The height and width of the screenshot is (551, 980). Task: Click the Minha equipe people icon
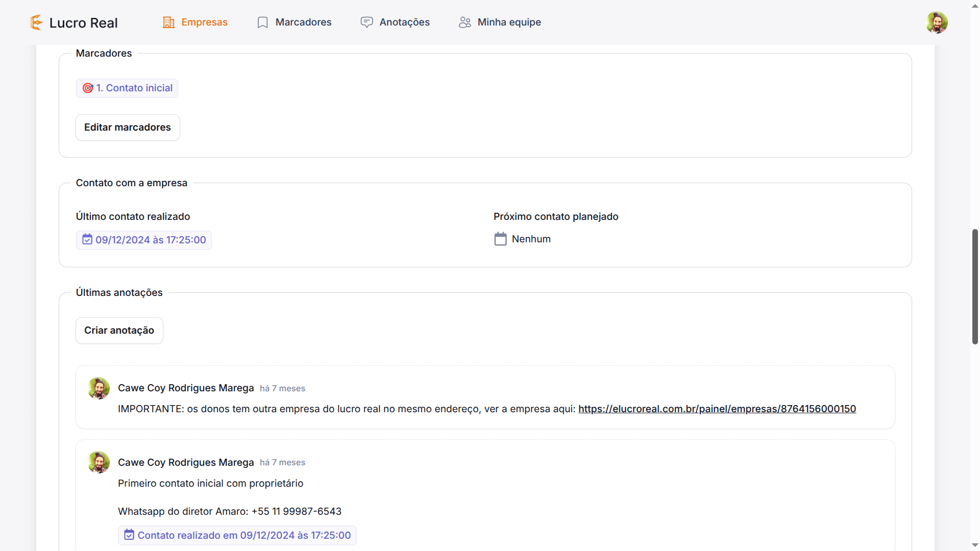pyautogui.click(x=464, y=22)
